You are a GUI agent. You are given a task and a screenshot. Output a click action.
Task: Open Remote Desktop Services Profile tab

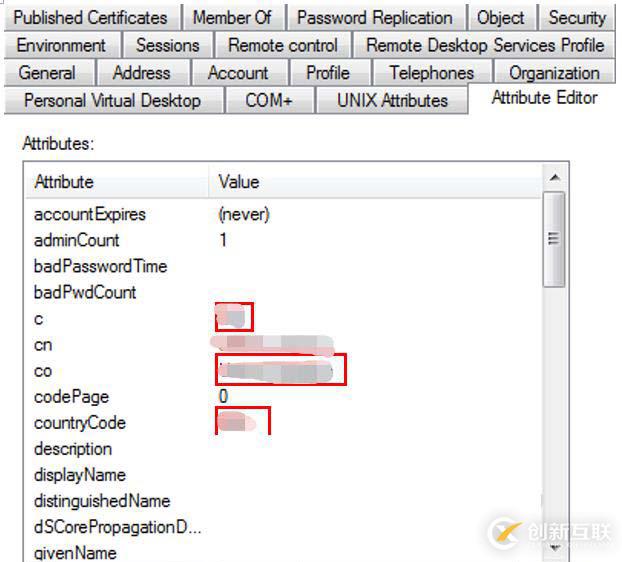point(485,45)
